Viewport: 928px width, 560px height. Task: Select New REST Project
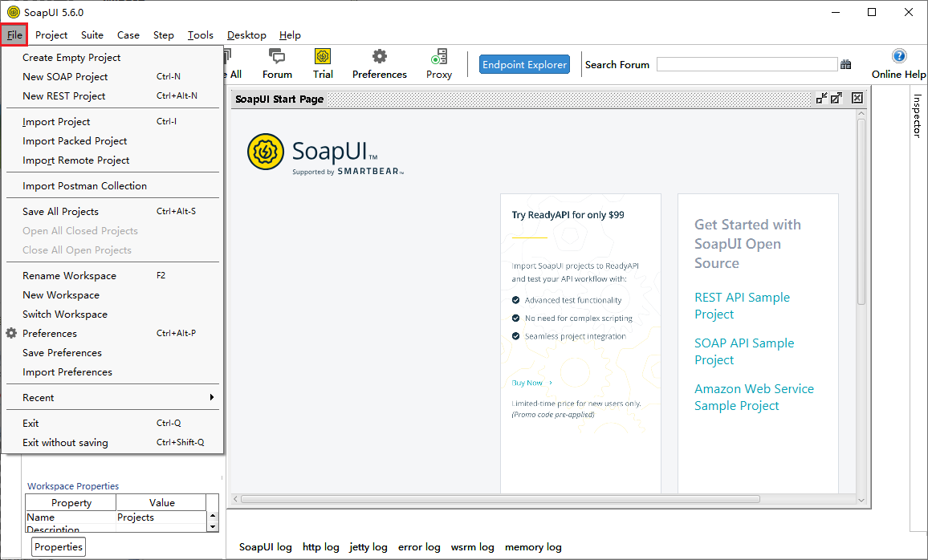coord(112,95)
